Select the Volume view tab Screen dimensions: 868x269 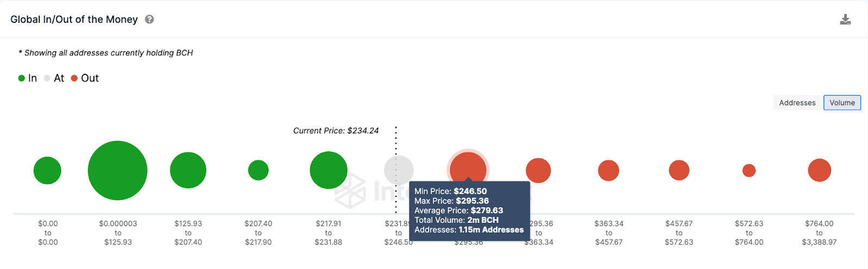842,103
